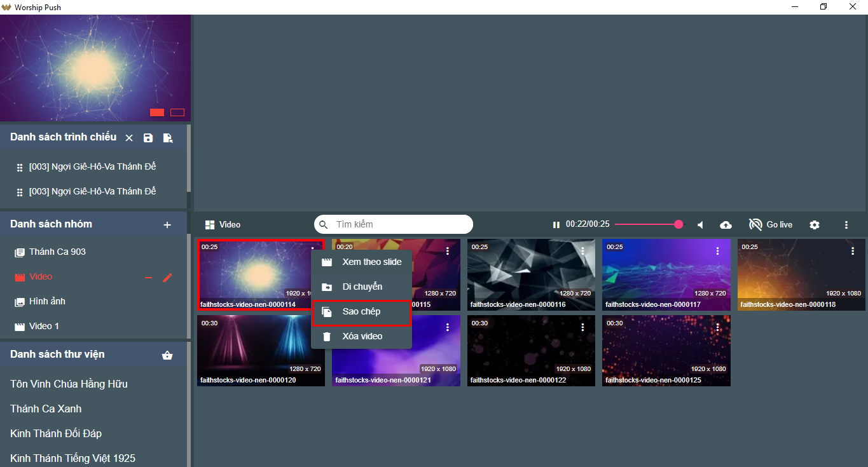Screen dimensions: 868x467
Task: Open options menu for video 0000116
Action: click(x=583, y=251)
